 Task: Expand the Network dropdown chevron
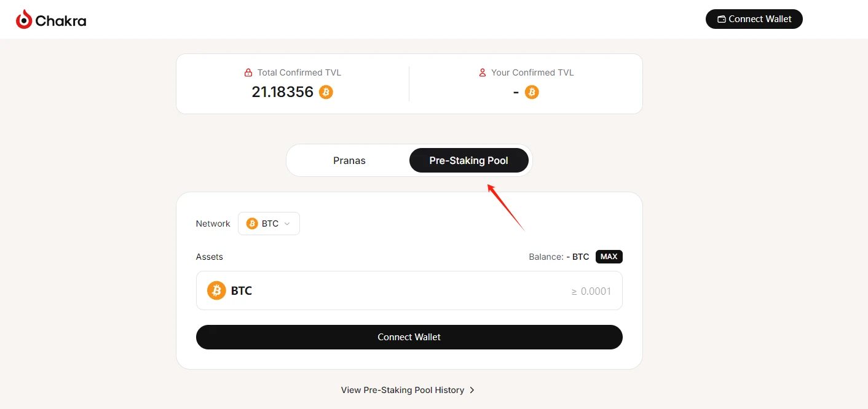287,224
